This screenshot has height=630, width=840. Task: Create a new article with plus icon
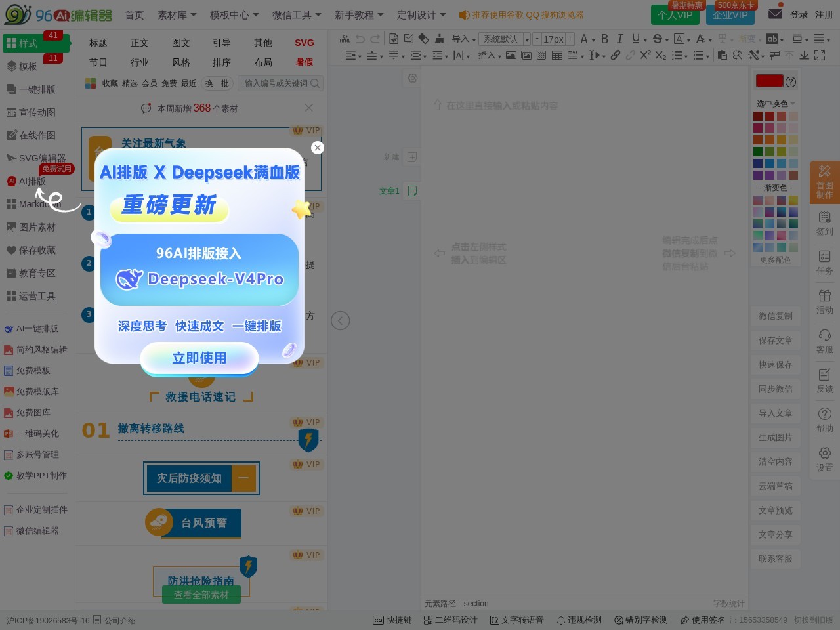click(x=411, y=157)
